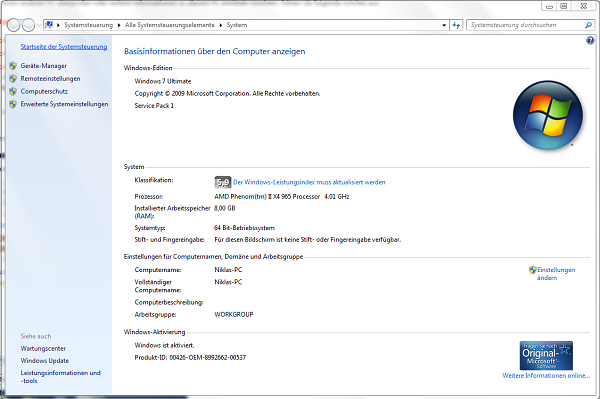Image resolution: width=600 pixels, height=399 pixels.
Task: Click shield icon beside Computerschutz
Action: (13, 91)
